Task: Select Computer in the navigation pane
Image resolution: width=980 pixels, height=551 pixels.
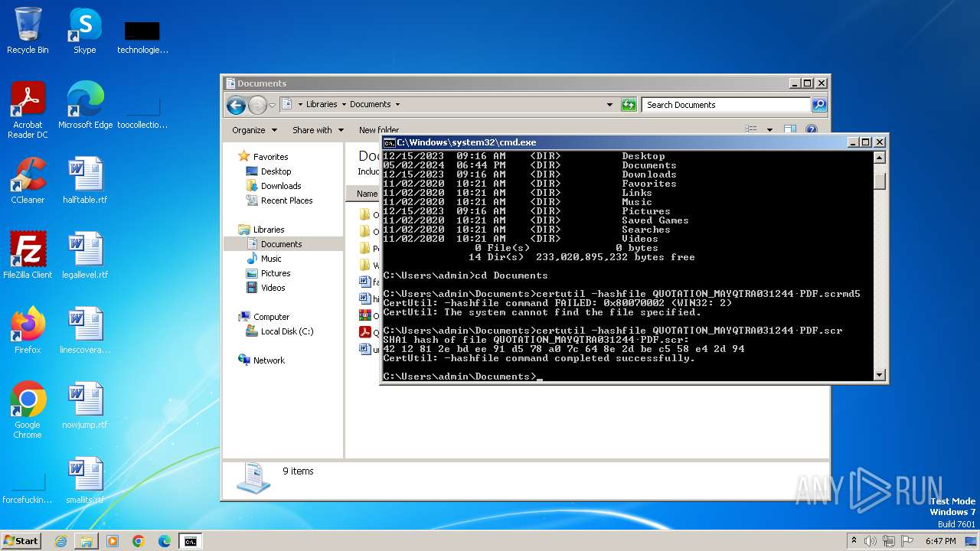Action: pos(271,317)
